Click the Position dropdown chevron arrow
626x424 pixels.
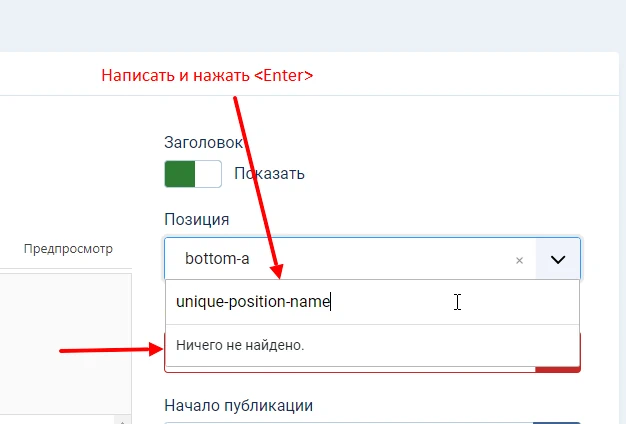coord(558,259)
